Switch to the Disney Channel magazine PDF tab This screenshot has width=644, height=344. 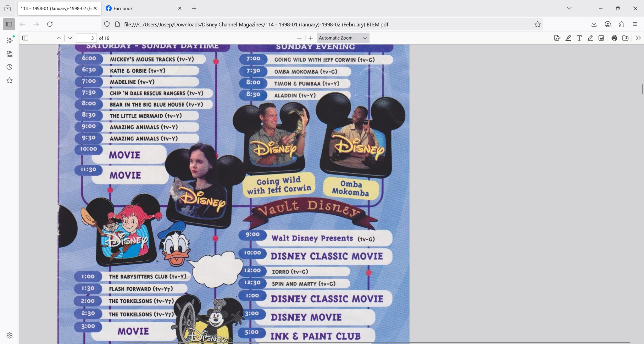pos(56,8)
